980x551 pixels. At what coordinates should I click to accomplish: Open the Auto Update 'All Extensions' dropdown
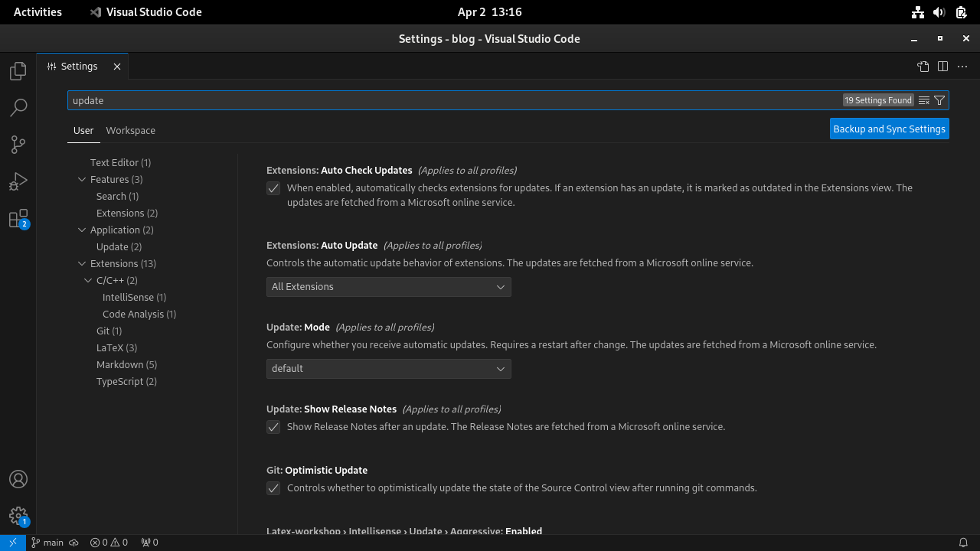389,287
